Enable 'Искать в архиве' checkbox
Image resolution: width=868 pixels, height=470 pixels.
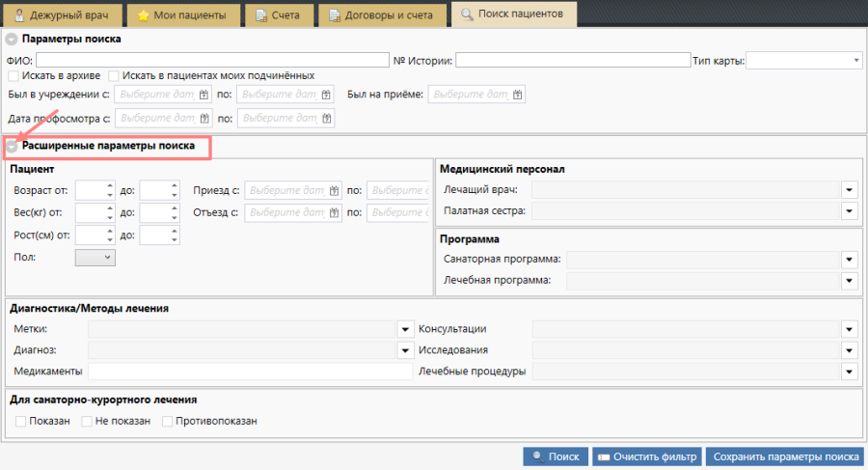coord(14,75)
